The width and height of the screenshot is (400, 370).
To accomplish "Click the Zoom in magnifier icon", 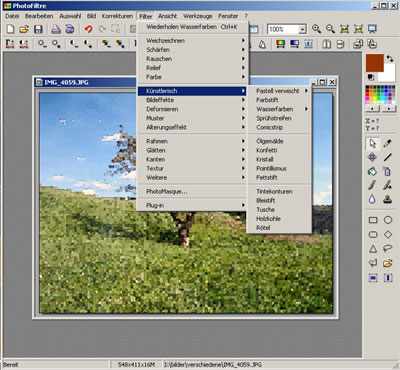I will point(316,29).
